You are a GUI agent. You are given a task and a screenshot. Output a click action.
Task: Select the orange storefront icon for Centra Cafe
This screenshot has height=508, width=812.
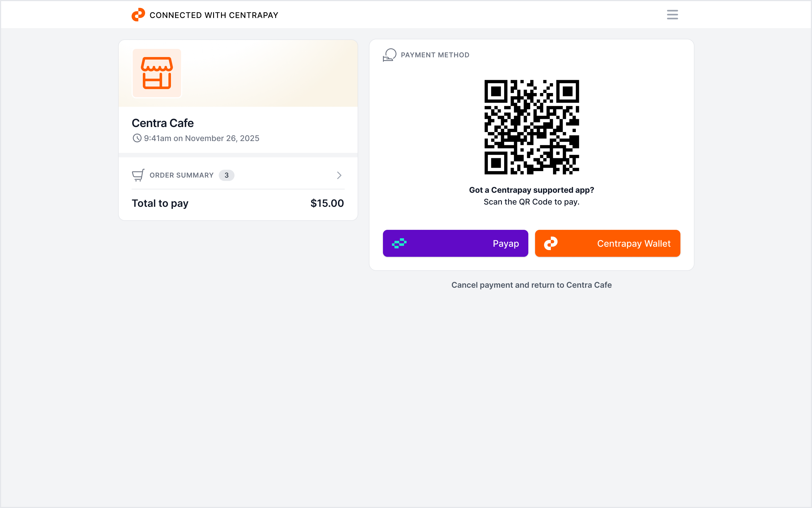157,73
